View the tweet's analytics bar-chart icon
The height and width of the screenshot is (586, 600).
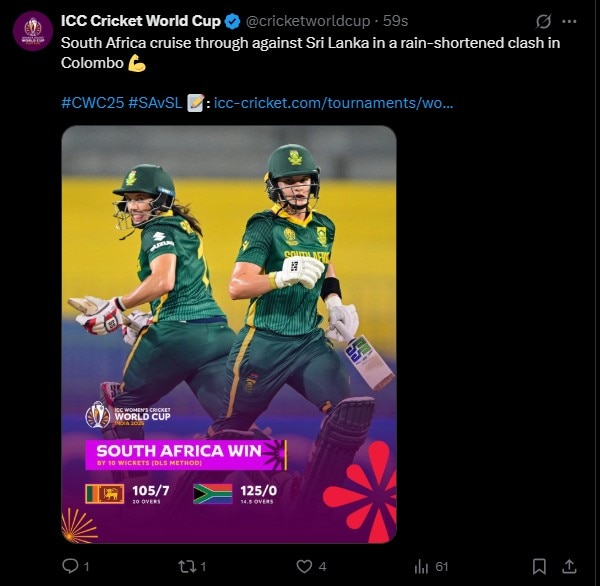[x=422, y=566]
